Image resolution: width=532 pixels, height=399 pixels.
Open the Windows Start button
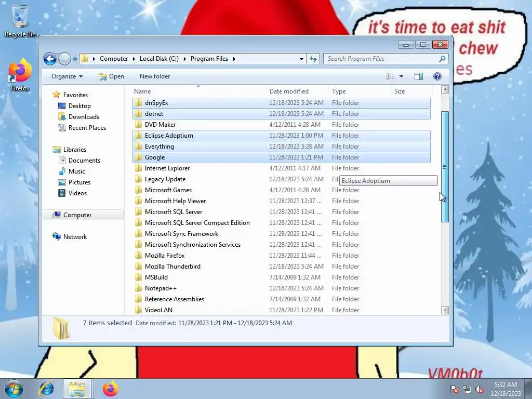(14, 389)
